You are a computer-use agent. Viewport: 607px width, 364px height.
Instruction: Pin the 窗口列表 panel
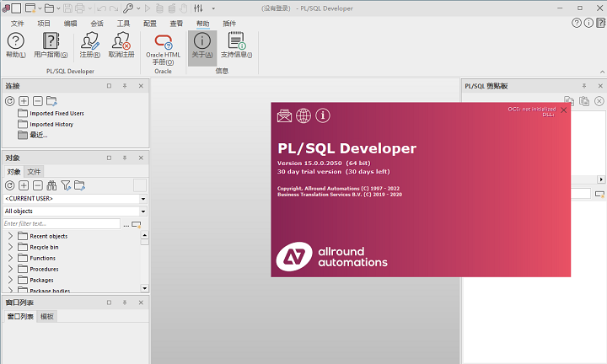point(125,302)
